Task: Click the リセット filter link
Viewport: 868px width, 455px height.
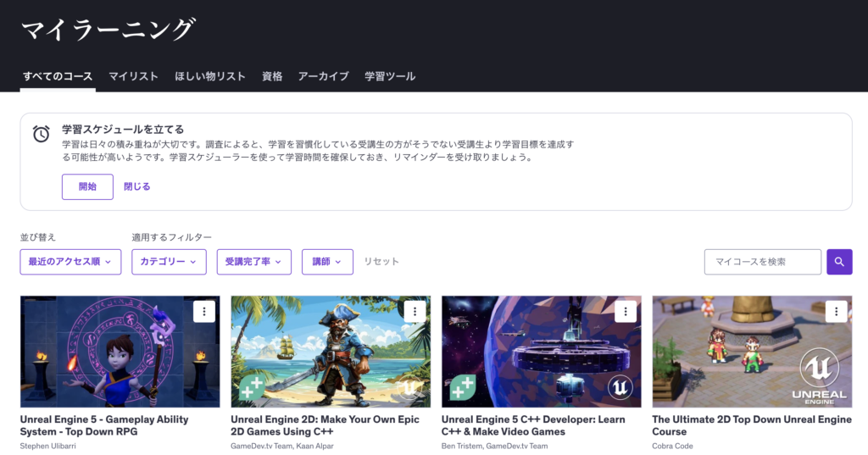Action: coord(381,261)
